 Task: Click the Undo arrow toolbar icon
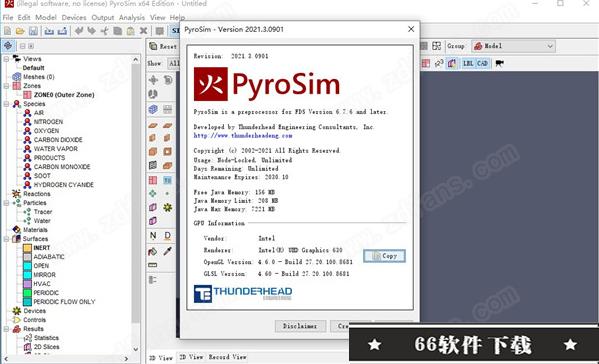pyautogui.click(x=79, y=31)
